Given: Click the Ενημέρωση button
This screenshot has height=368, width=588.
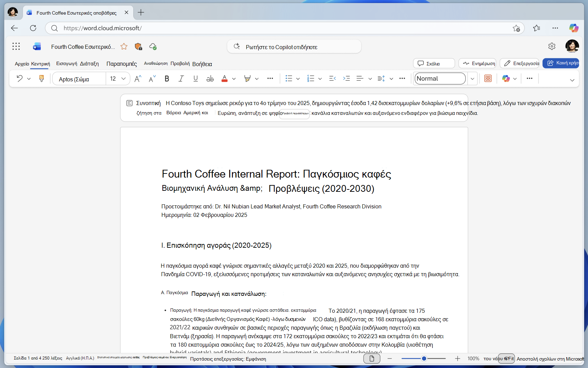Looking at the screenshot, I should coord(477,63).
